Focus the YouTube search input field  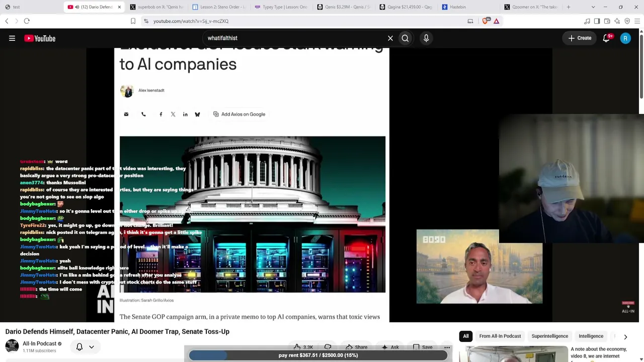294,38
